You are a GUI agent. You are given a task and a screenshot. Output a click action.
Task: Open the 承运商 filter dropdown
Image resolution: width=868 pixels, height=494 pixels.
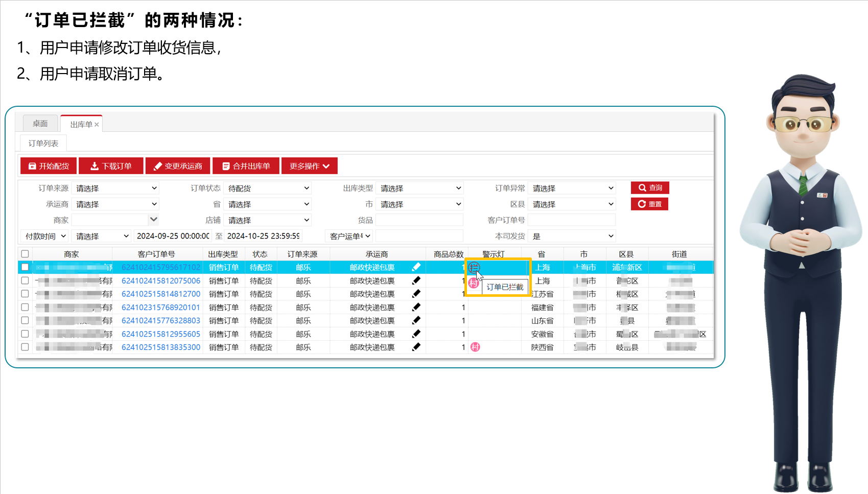115,204
